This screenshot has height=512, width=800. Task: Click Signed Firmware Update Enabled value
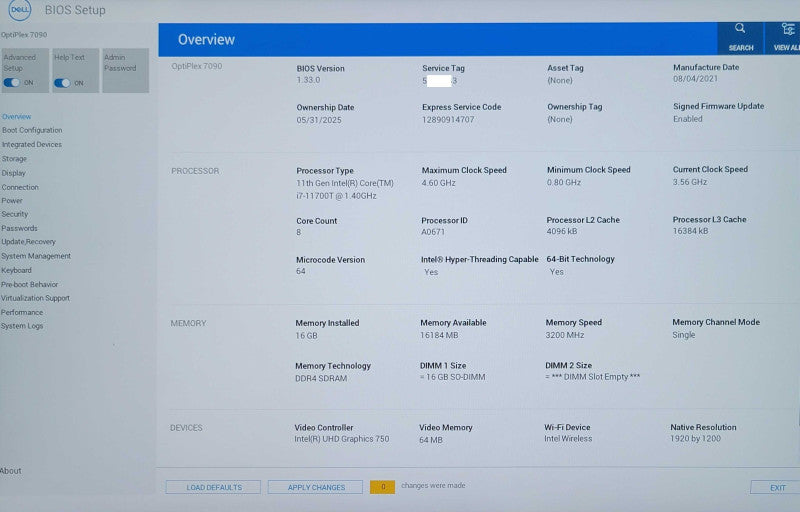pyautogui.click(x=687, y=119)
